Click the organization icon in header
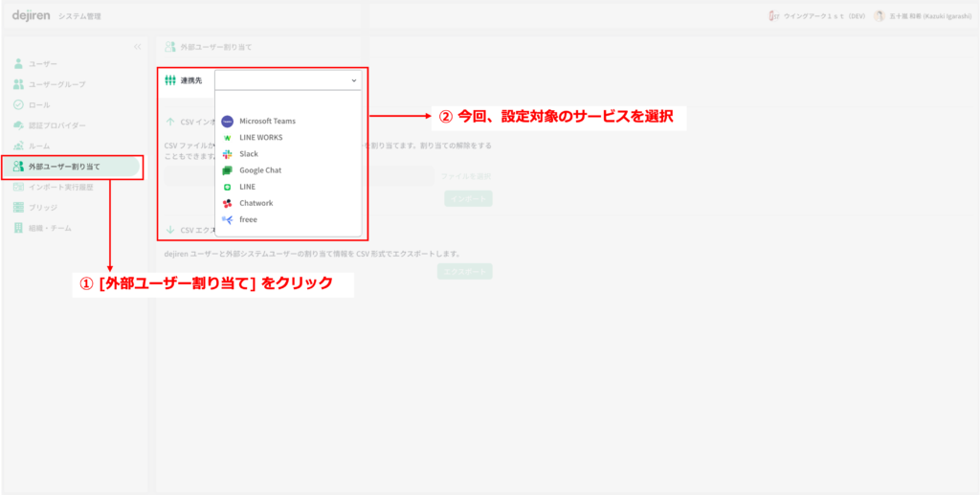The width and height of the screenshot is (980, 495). [x=773, y=16]
